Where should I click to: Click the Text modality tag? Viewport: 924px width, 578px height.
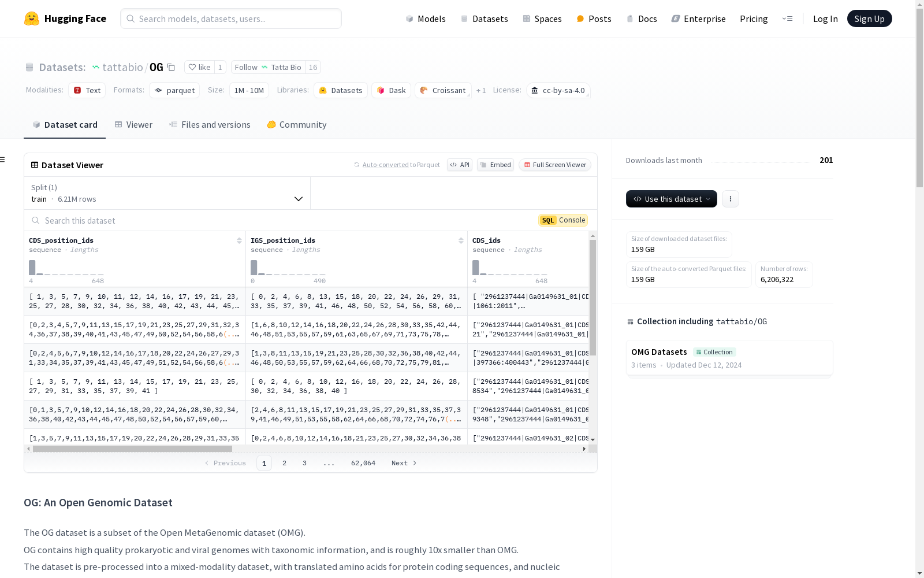point(87,90)
